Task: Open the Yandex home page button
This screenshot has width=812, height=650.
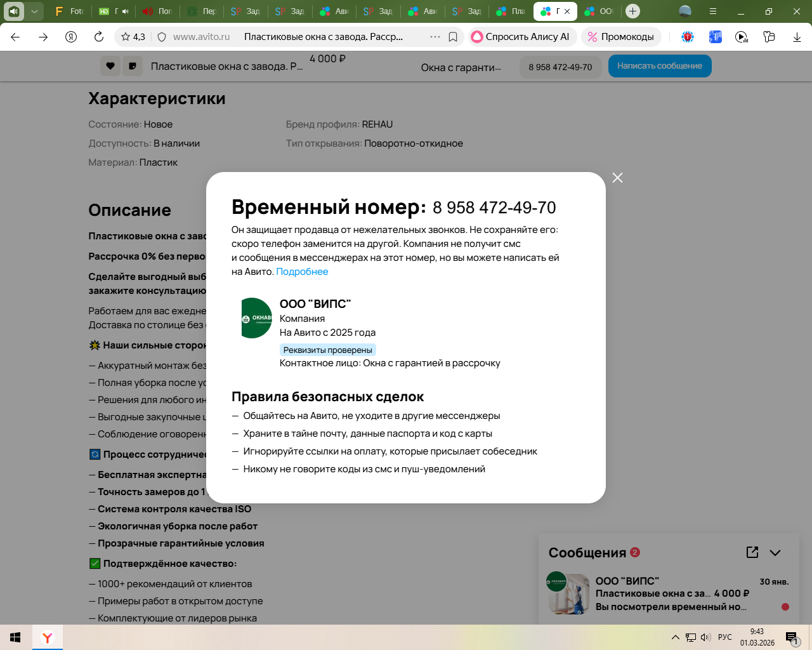Action: coord(71,37)
